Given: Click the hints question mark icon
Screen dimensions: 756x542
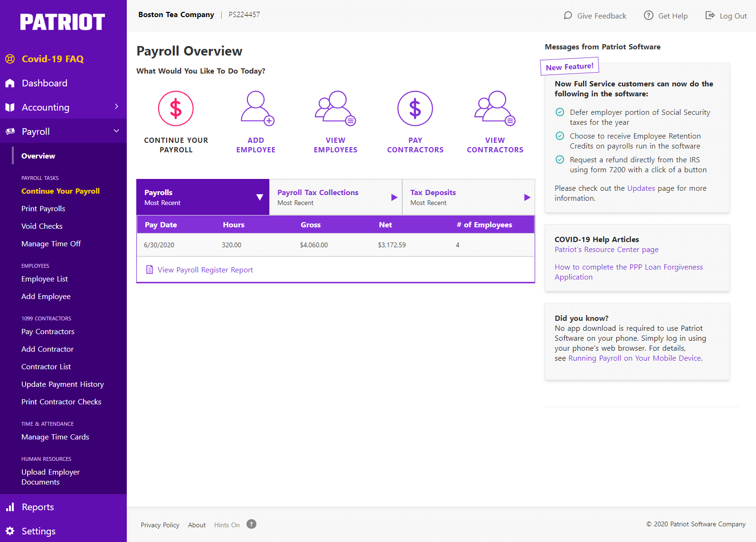Looking at the screenshot, I should pos(252,524).
